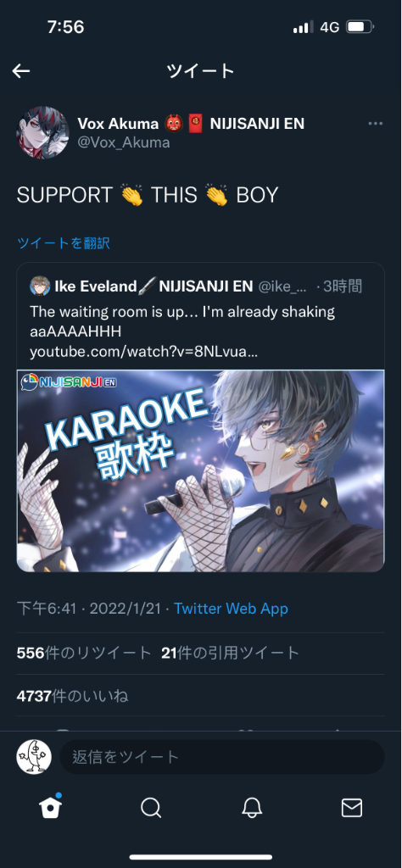Open the Notifications bell tab
The height and width of the screenshot is (868, 402).
(x=252, y=808)
